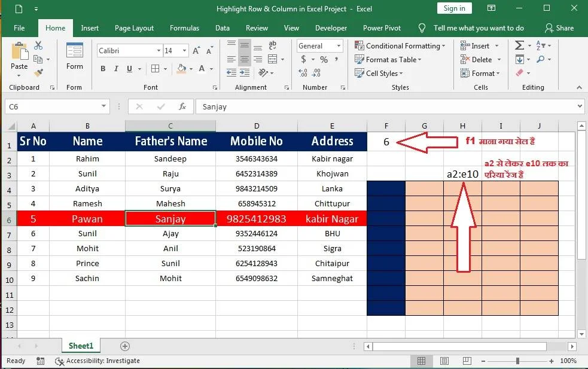Click the Insert Function fx icon
The height and width of the screenshot is (369, 588).
pos(182,106)
